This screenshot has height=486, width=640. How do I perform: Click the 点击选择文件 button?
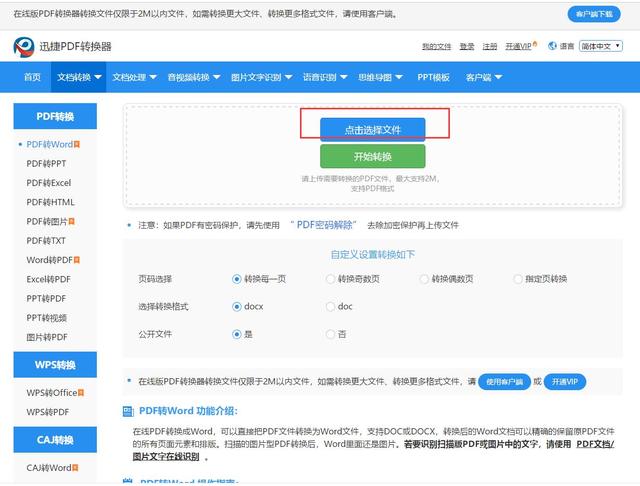373,130
